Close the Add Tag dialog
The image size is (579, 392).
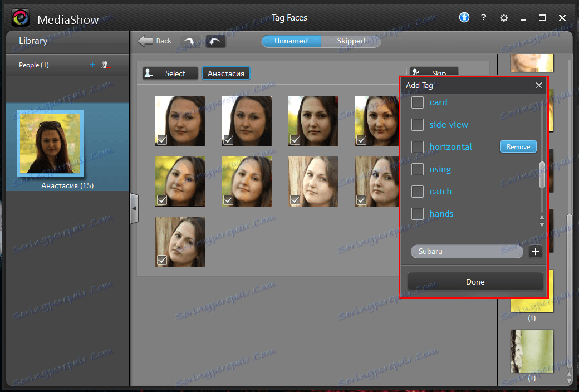tap(539, 85)
